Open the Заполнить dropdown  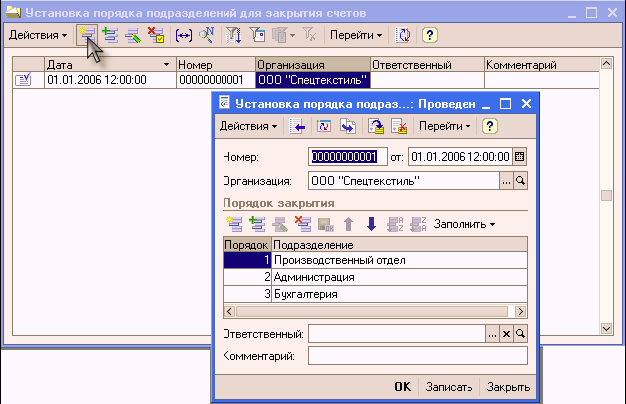tap(464, 224)
